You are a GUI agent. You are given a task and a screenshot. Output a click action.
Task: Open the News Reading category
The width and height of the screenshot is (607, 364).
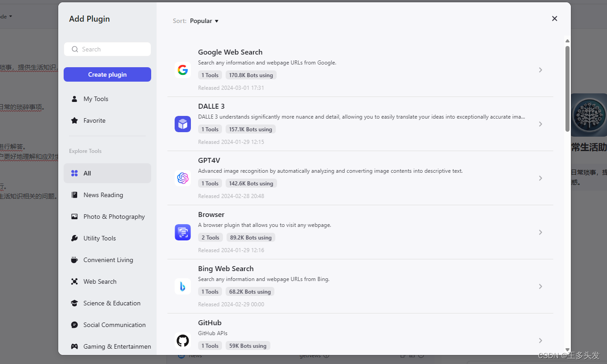(107, 195)
